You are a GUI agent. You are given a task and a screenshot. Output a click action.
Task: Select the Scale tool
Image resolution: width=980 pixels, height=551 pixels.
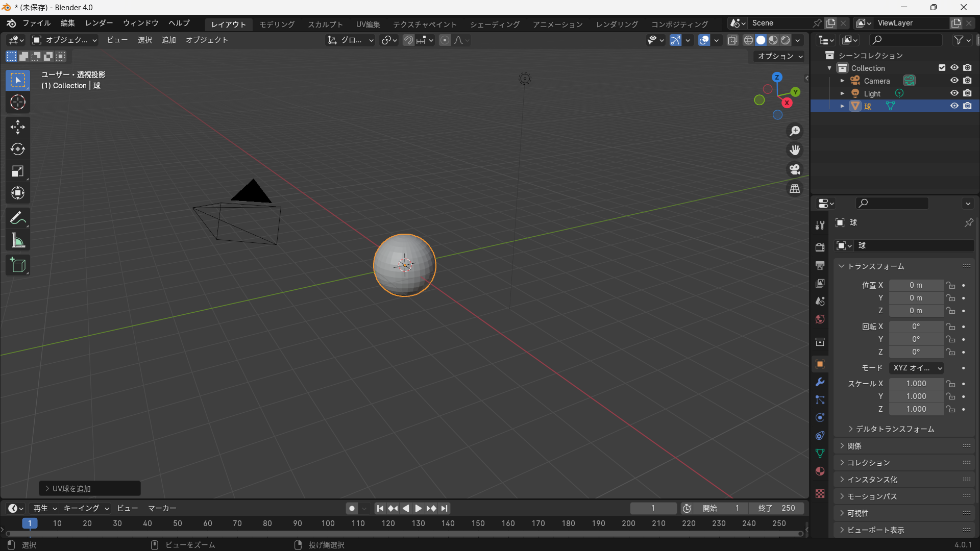click(18, 171)
